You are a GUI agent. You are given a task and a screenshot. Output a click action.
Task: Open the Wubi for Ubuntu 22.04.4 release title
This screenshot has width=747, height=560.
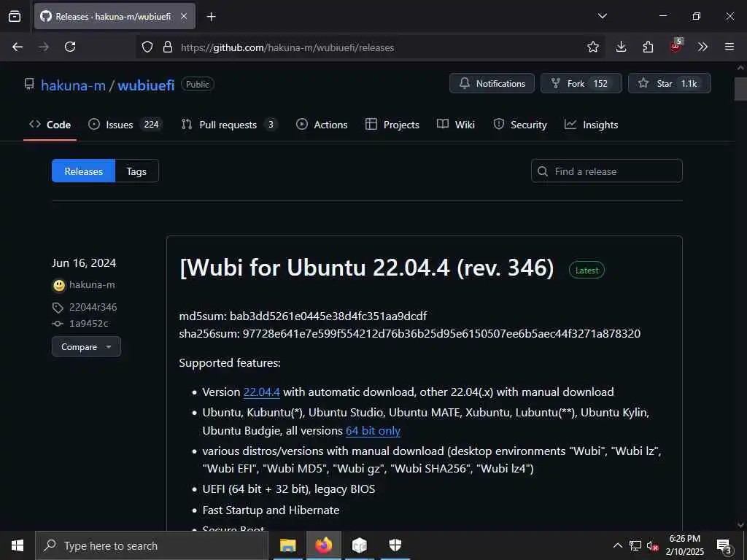367,268
